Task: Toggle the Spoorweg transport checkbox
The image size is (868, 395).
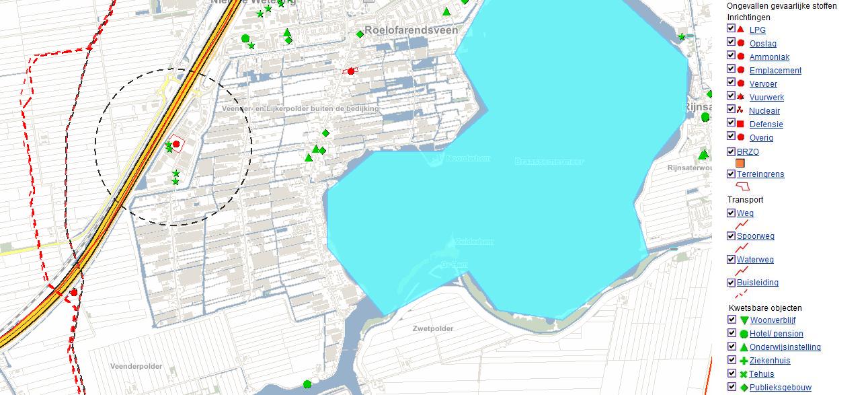Action: pyautogui.click(x=731, y=236)
